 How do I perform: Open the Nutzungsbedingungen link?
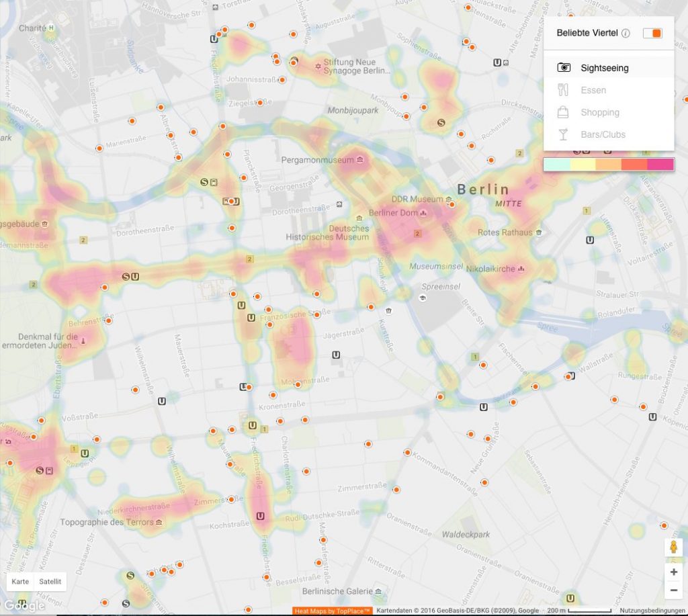[652, 611]
